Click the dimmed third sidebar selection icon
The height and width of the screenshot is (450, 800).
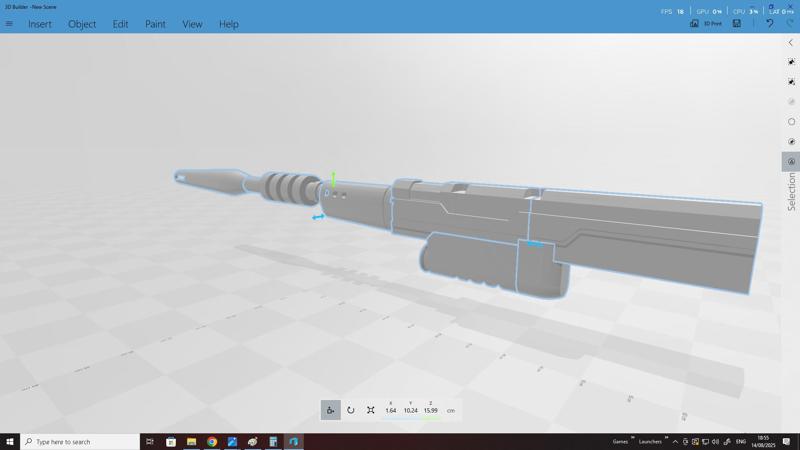[x=791, y=102]
